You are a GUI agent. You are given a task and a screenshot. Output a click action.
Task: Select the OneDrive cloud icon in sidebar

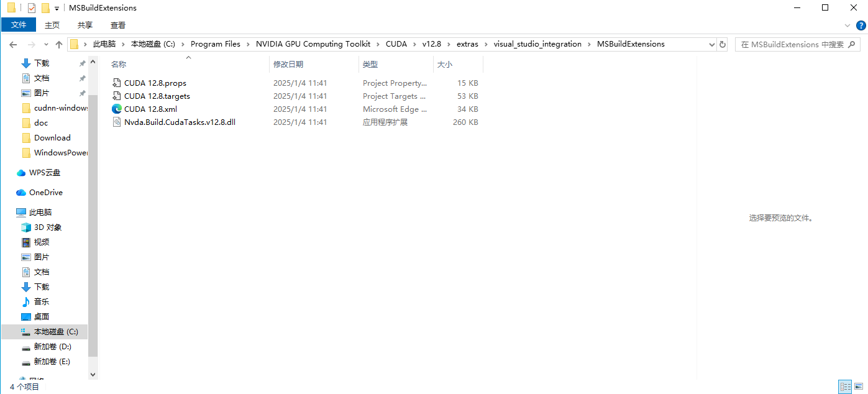(21, 193)
